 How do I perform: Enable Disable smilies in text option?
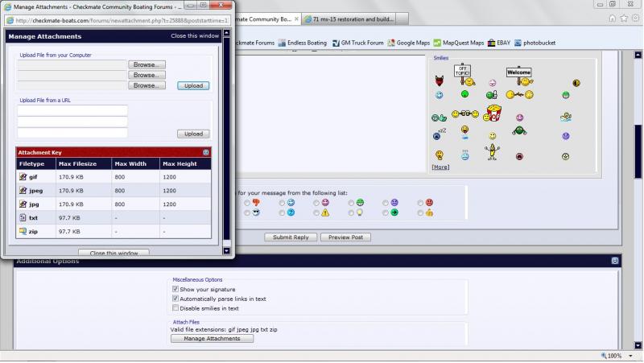coord(175,308)
